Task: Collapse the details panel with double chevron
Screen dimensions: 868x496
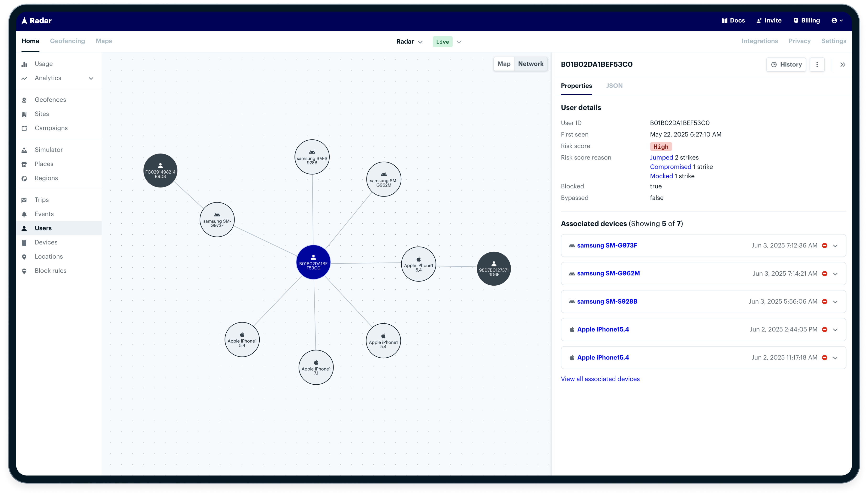Action: click(x=842, y=64)
